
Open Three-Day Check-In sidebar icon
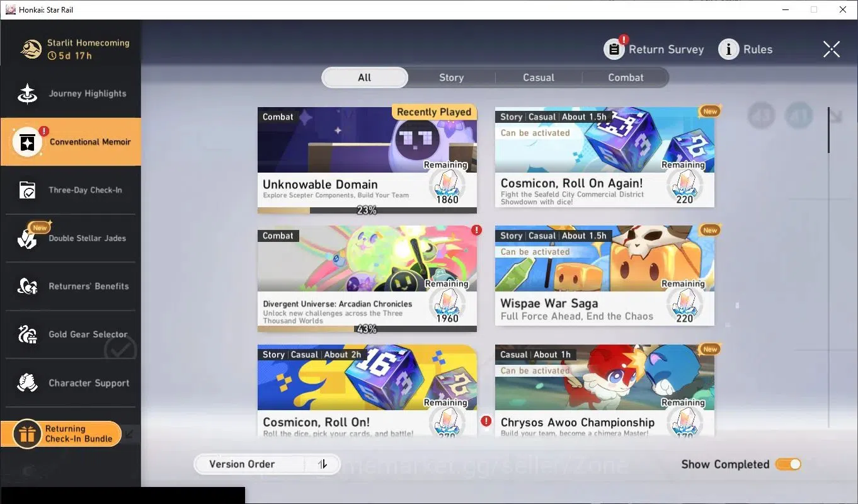27,190
